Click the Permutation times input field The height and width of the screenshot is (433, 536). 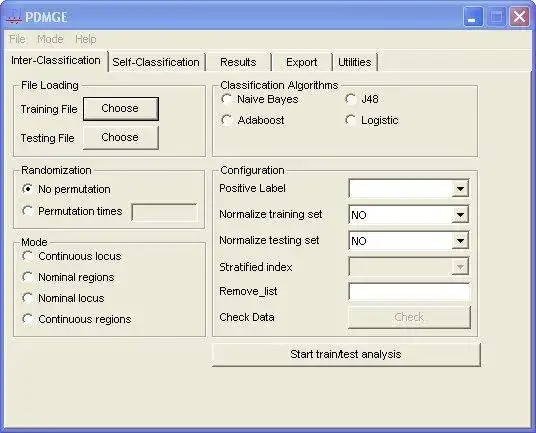click(x=164, y=213)
